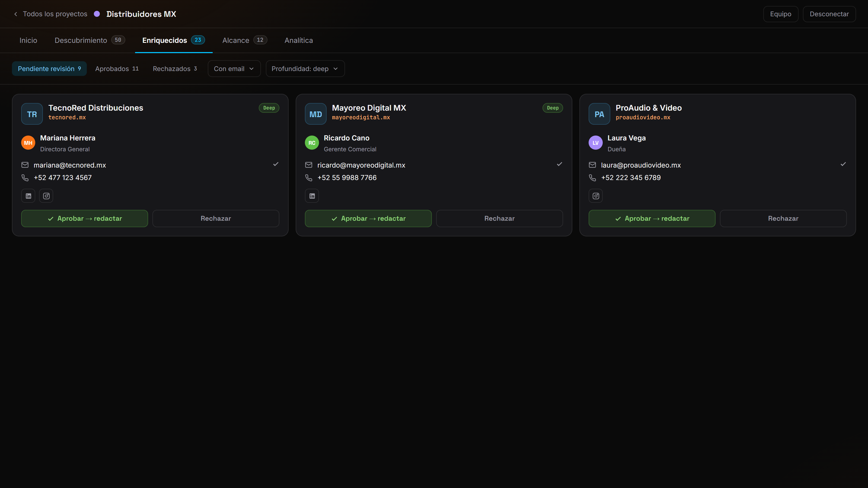Viewport: 868px width, 488px height.
Task: Click the email laura@proaudiovideo.mx
Action: click(641, 165)
